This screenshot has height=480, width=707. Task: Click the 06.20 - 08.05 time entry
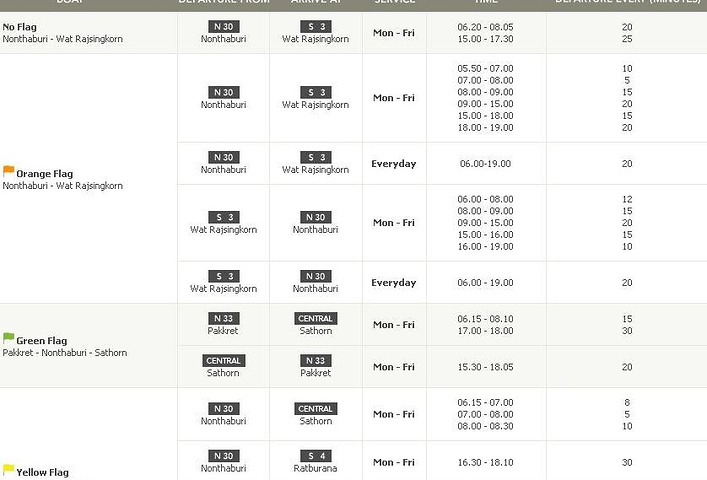tap(485, 27)
